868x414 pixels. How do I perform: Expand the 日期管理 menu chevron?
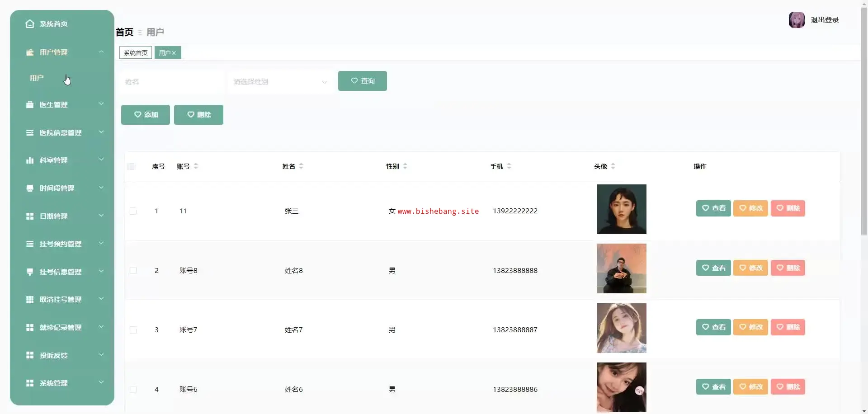[101, 216]
